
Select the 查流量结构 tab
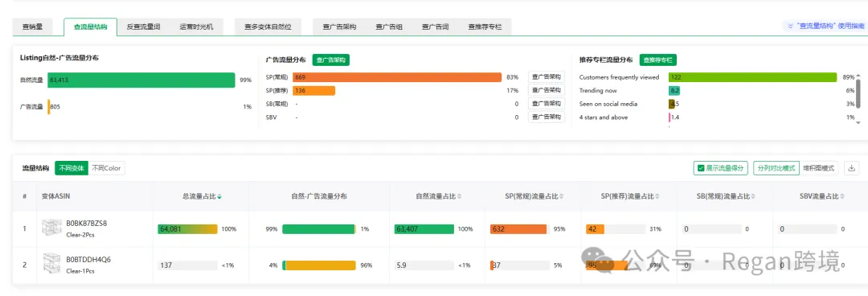[90, 27]
